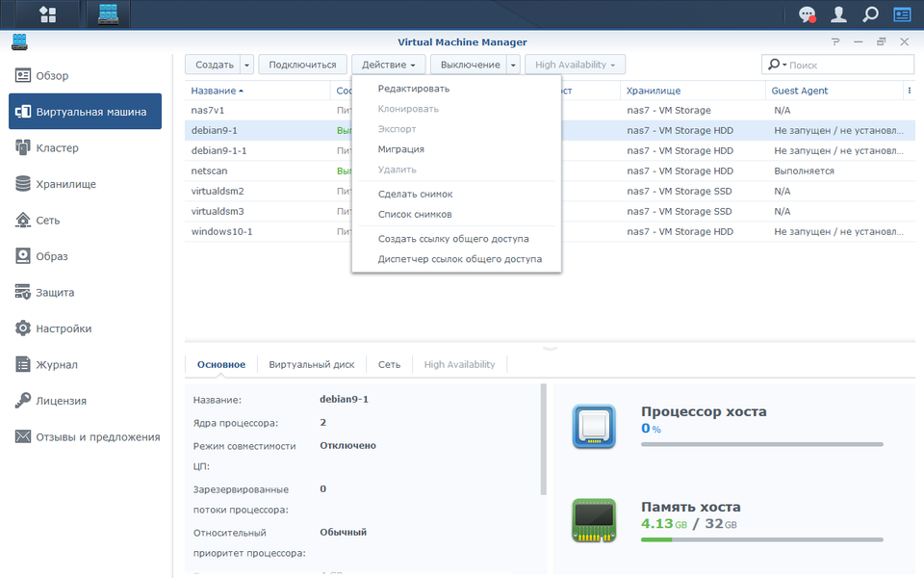Select Сделать снимок menu entry

coord(416,194)
